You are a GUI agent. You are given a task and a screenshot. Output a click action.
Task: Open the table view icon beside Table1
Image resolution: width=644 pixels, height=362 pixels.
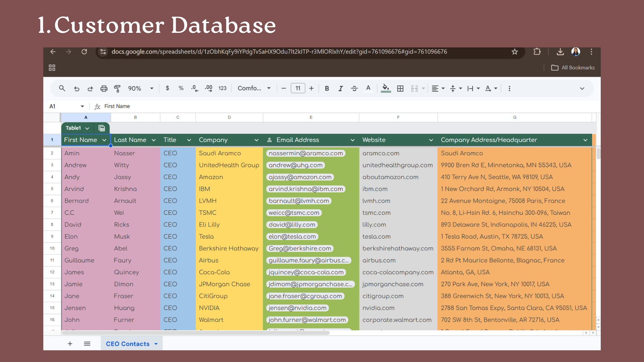(x=102, y=128)
